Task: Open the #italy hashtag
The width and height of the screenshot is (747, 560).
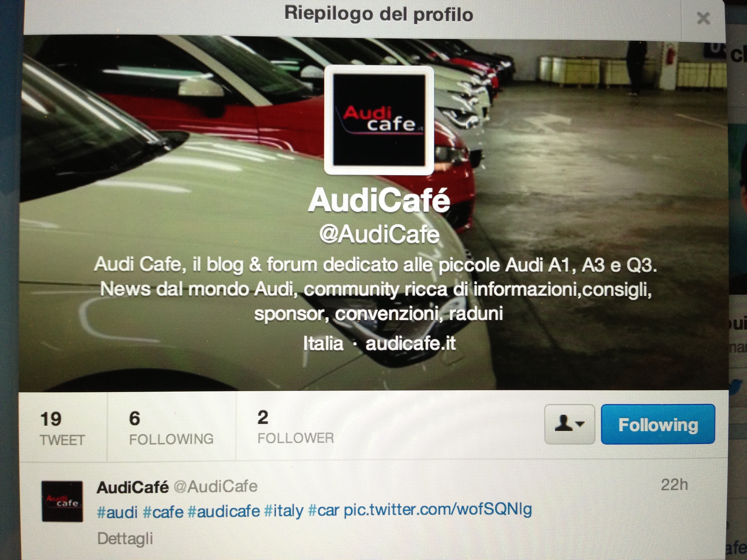Action: [284, 511]
